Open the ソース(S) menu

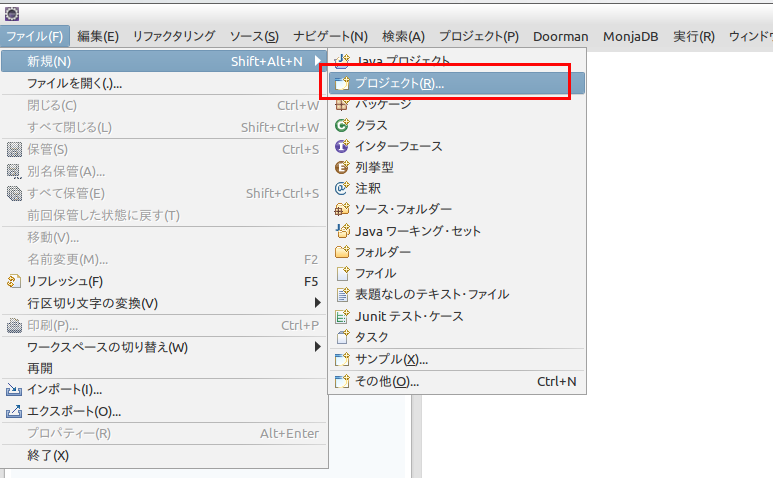(254, 36)
